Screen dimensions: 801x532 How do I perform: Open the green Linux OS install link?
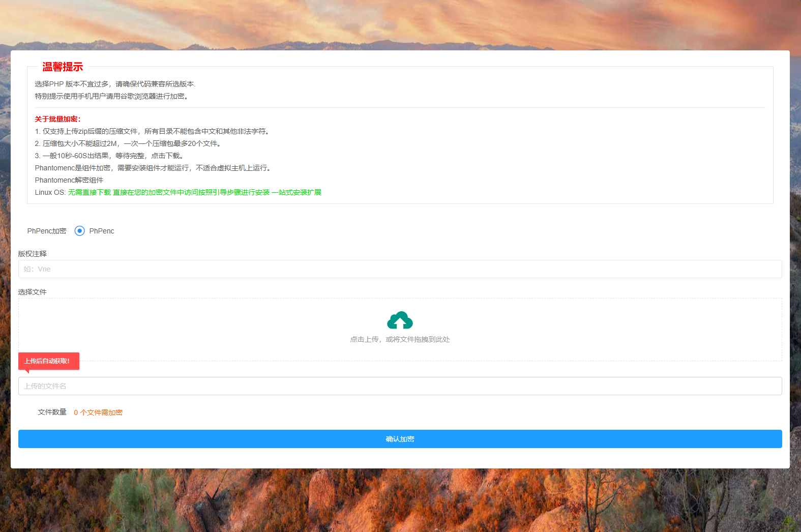click(194, 192)
